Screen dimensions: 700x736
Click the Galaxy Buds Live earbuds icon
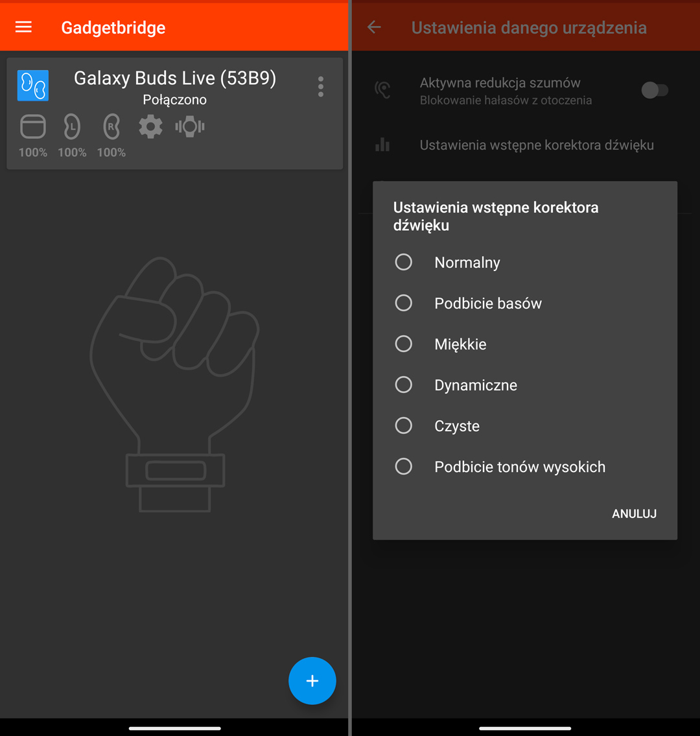(32, 85)
